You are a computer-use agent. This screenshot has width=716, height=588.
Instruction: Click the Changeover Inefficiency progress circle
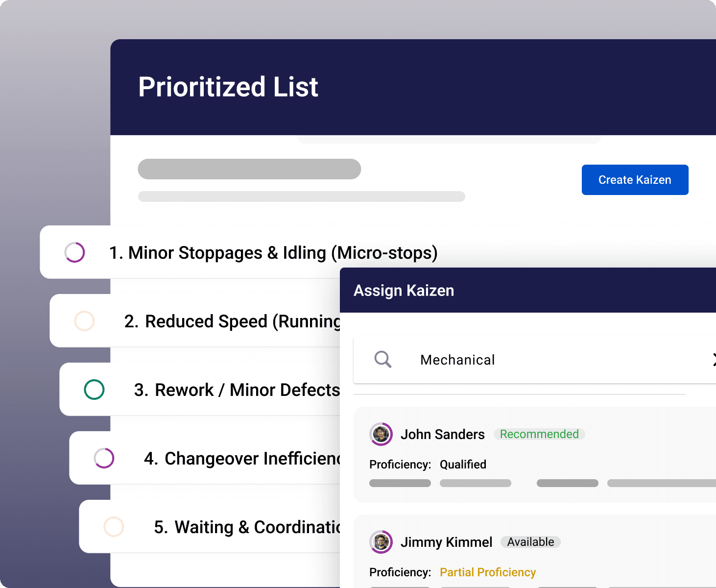(x=104, y=458)
